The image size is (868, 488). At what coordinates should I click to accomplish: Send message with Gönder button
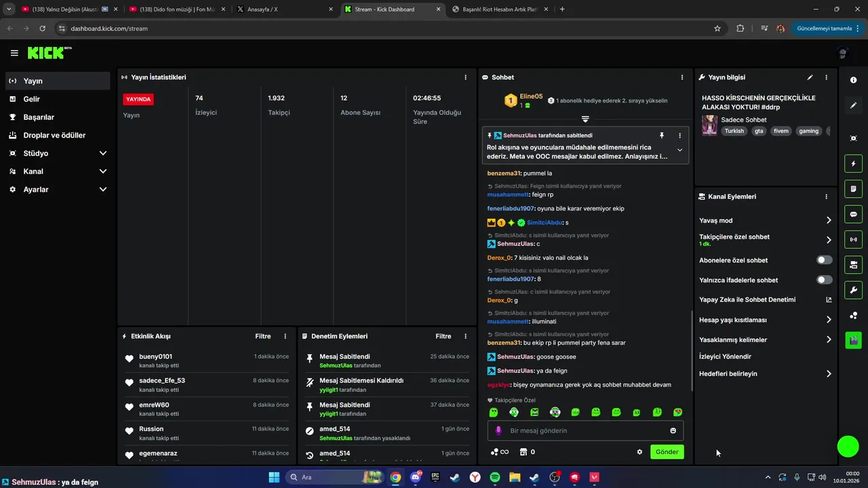(x=667, y=452)
